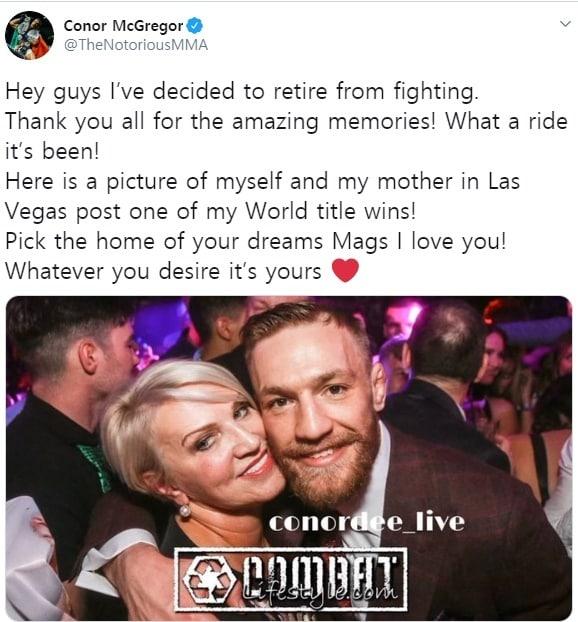Click the COMBAT logo lettering
The width and height of the screenshot is (578, 622).
coord(320,574)
